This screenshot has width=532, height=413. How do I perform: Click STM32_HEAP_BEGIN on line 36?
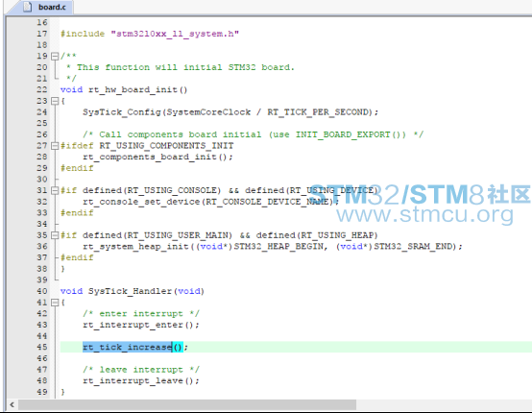point(278,247)
